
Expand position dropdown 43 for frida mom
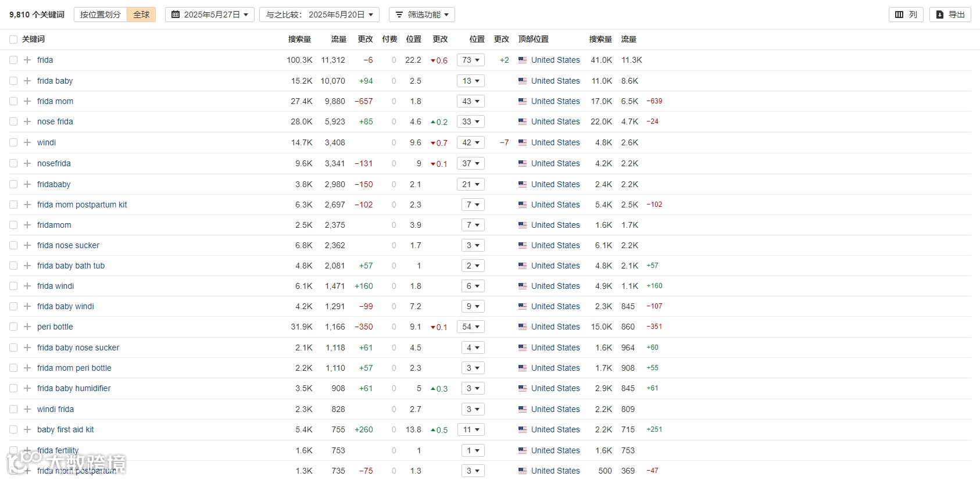[x=471, y=101]
